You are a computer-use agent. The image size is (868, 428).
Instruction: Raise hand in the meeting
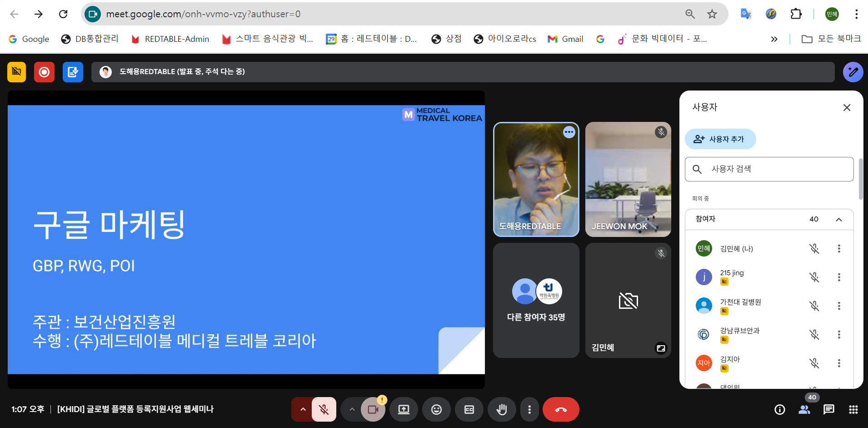(x=501, y=409)
